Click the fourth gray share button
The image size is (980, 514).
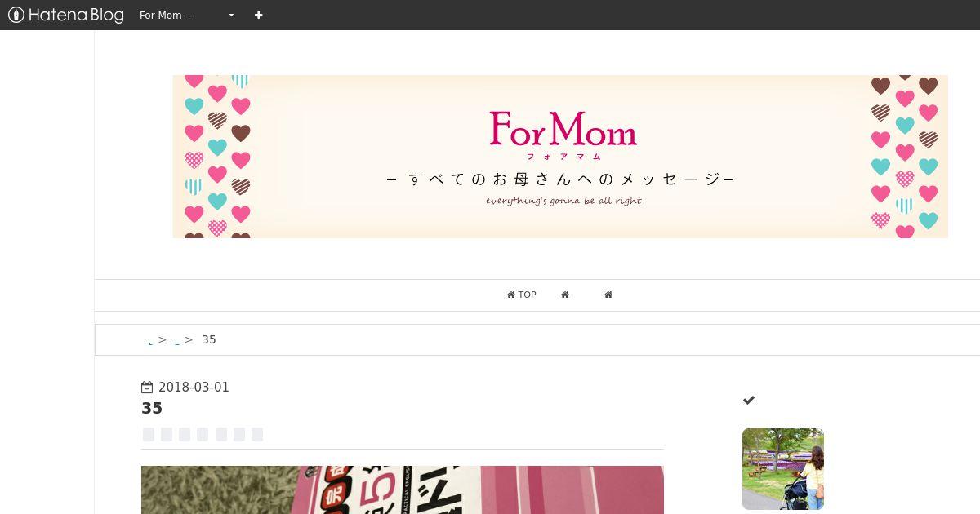click(x=203, y=434)
